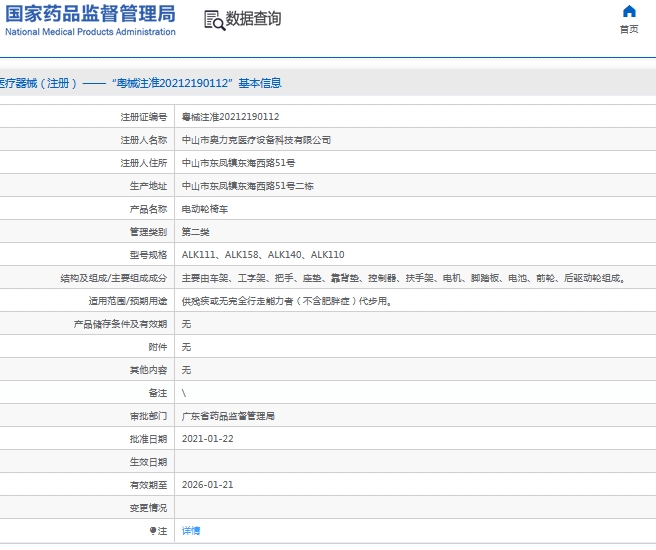Click the backslash value in 备注 row

184,393
